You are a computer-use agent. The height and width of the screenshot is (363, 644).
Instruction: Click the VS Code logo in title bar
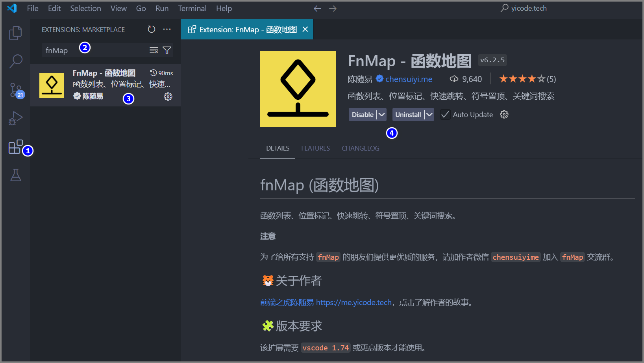pyautogui.click(x=12, y=8)
